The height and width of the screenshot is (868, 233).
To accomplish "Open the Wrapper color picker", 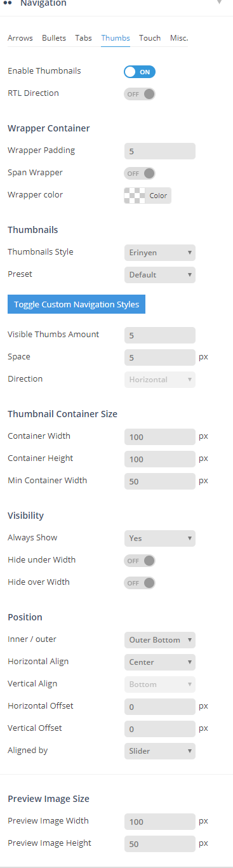I will tap(147, 196).
